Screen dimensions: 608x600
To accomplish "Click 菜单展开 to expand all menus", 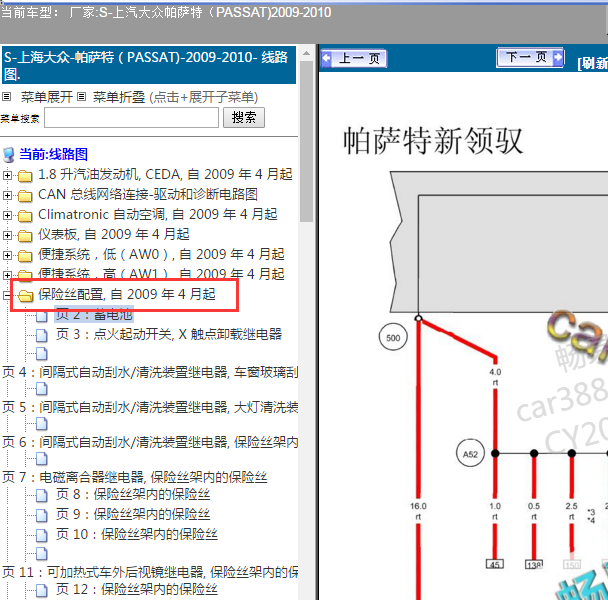I will pos(47,97).
